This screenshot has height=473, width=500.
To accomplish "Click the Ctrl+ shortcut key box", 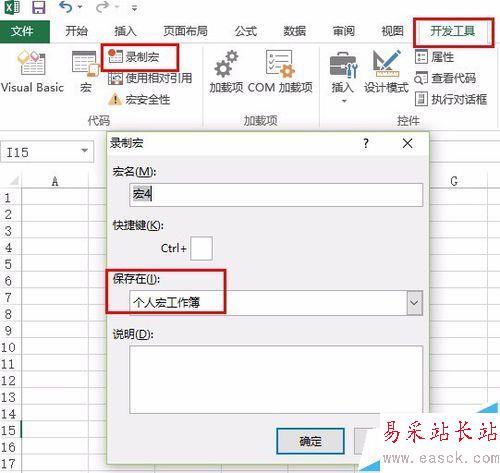I will (201, 248).
